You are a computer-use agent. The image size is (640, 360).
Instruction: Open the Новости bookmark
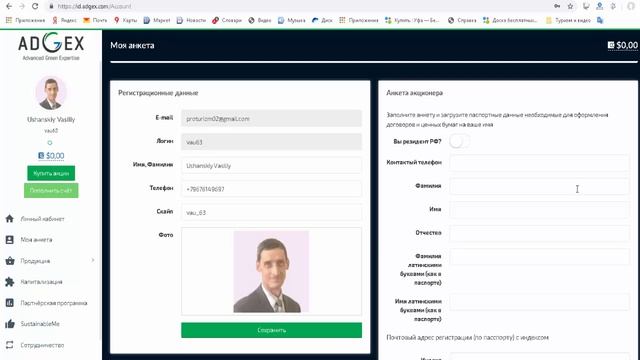pyautogui.click(x=191, y=20)
